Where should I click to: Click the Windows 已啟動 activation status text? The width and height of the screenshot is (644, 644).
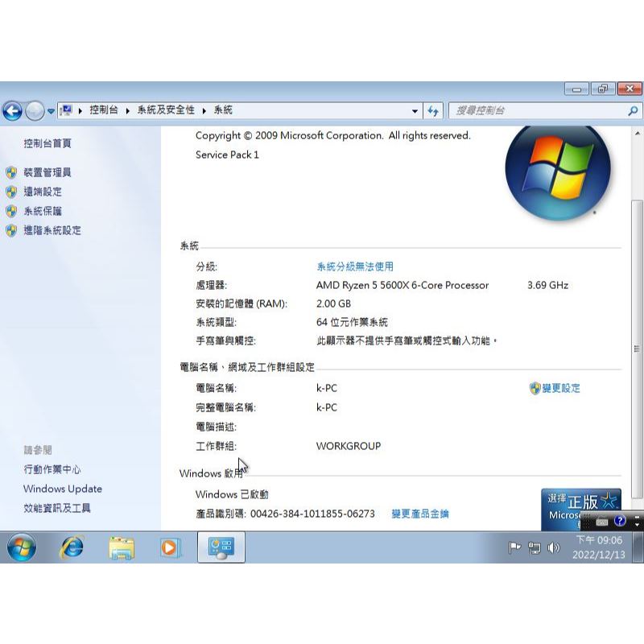pyautogui.click(x=232, y=494)
